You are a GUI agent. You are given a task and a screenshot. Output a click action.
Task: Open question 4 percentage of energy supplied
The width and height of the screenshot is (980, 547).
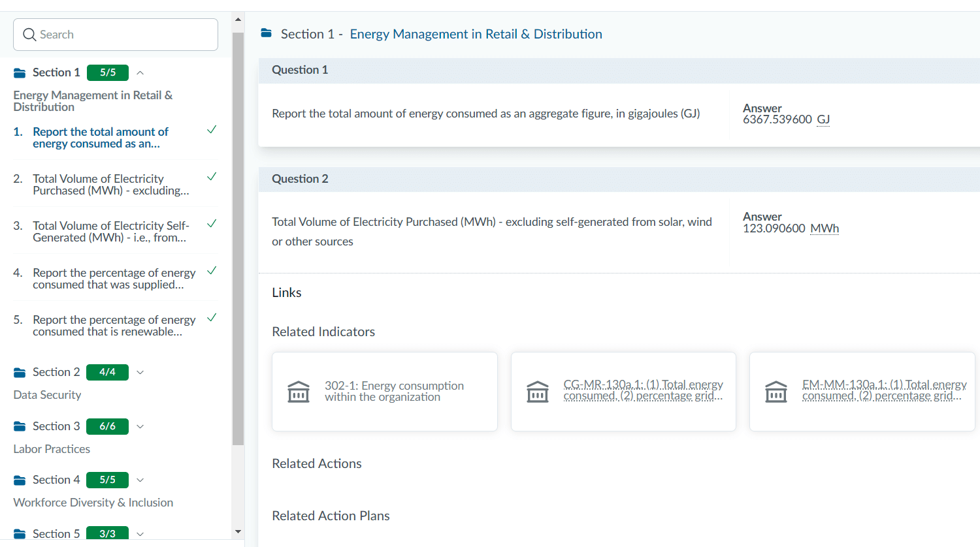[x=114, y=279]
